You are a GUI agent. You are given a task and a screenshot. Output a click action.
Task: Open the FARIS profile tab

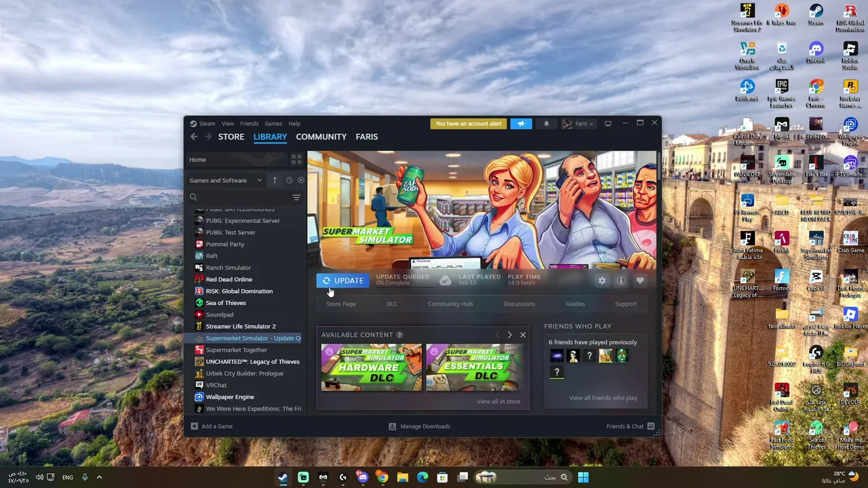pyautogui.click(x=367, y=137)
